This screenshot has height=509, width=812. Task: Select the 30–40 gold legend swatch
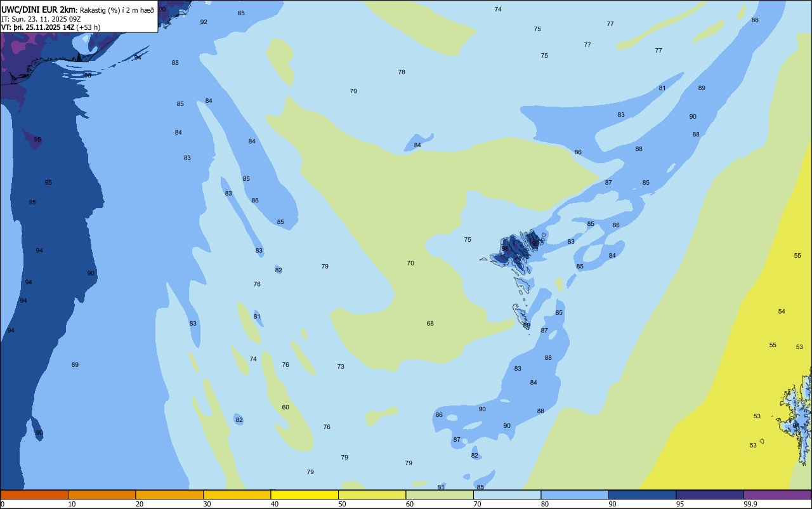point(237,494)
